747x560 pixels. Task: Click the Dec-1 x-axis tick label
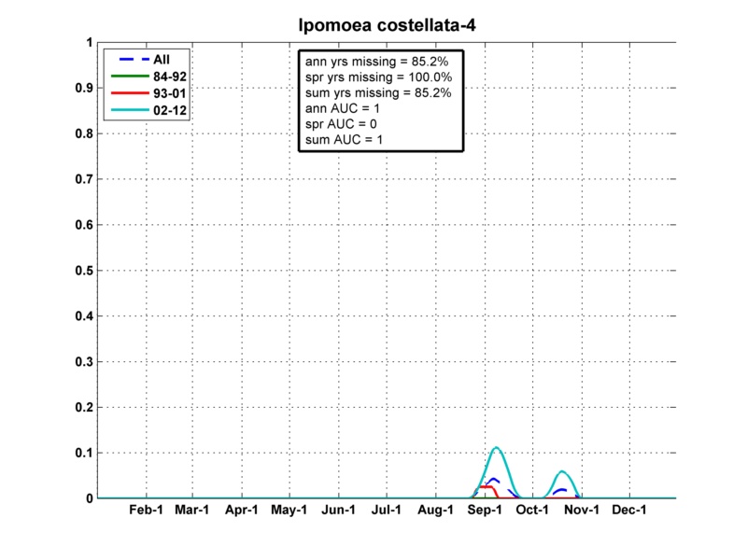click(x=629, y=511)
